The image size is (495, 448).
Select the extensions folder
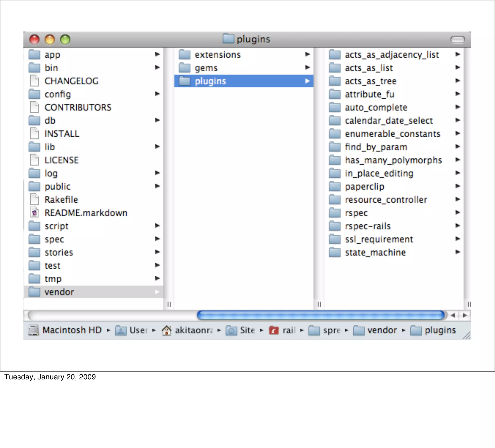pos(218,55)
